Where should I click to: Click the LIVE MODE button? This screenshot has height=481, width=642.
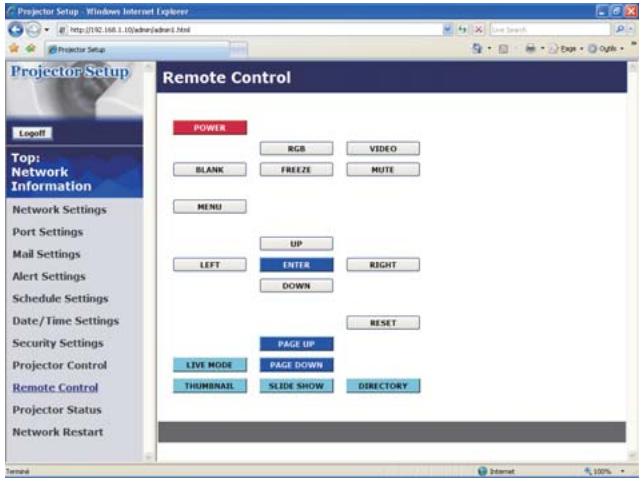coord(210,365)
